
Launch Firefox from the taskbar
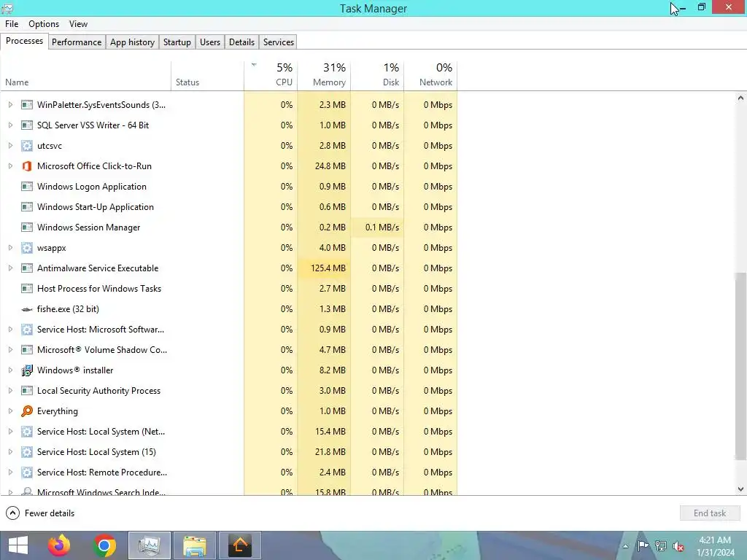tap(59, 545)
